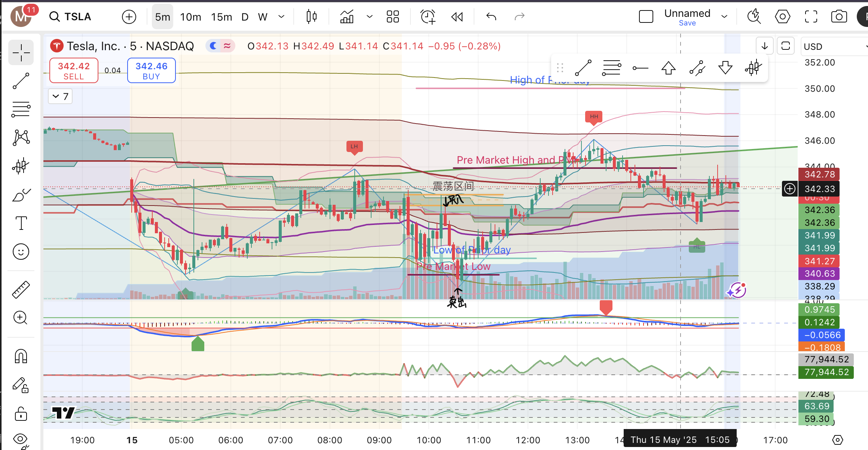Screen dimensions: 868x450
Task: Collapse the indicator legend showing 7
Action: tap(60, 97)
